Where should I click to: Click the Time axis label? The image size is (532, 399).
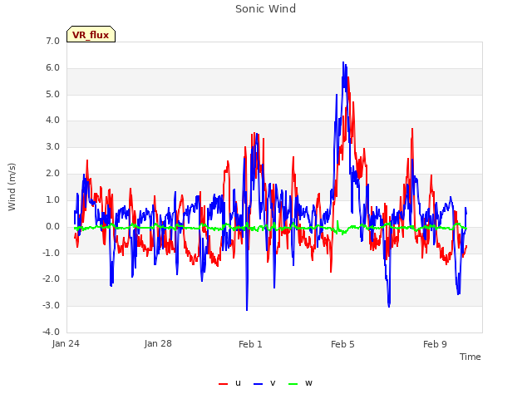pyautogui.click(x=470, y=357)
